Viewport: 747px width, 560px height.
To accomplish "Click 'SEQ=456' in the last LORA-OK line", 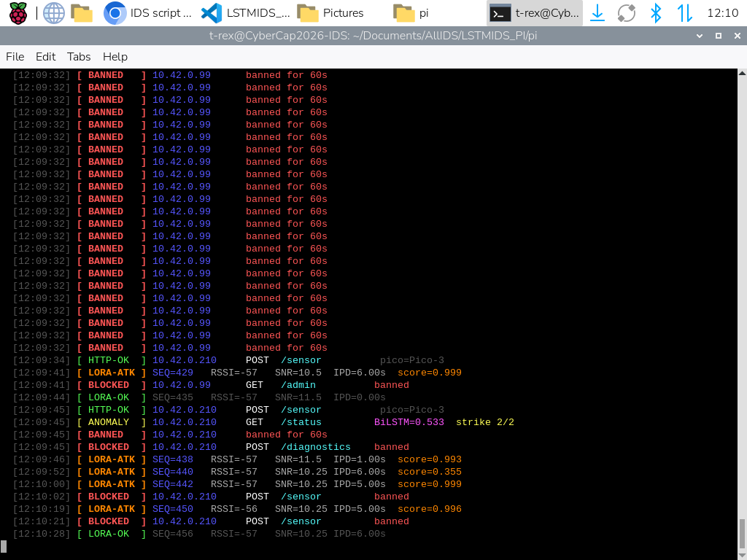I will pos(172,534).
